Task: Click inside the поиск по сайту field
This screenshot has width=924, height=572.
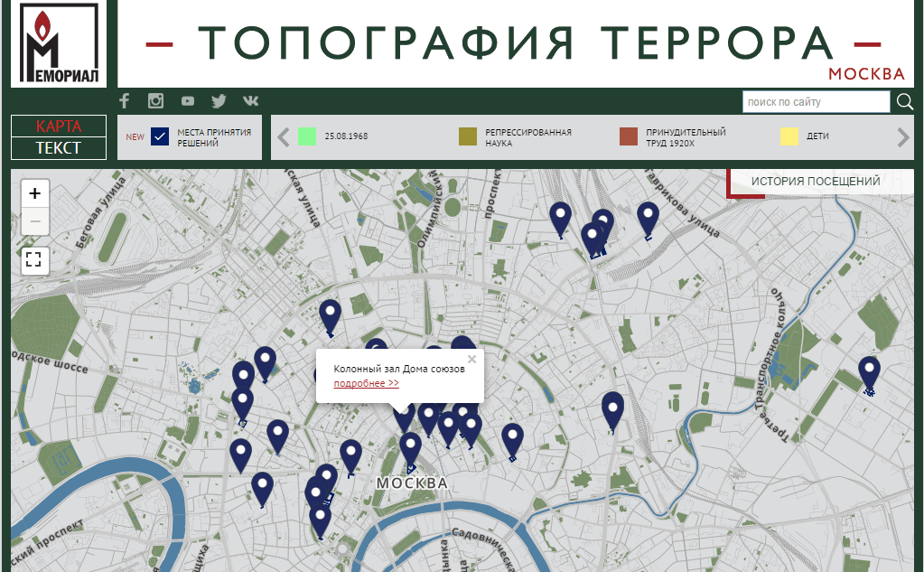Action: point(817,102)
